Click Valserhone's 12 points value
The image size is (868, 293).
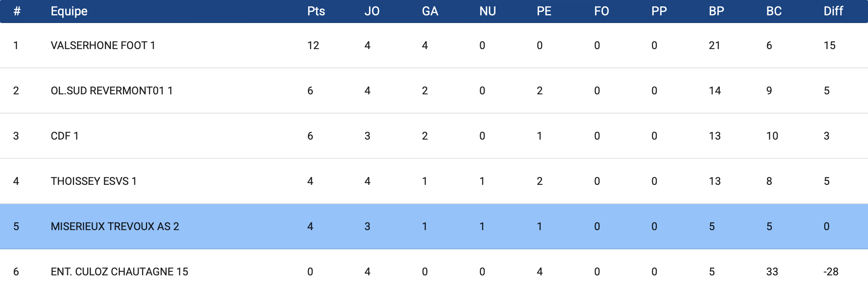(313, 46)
